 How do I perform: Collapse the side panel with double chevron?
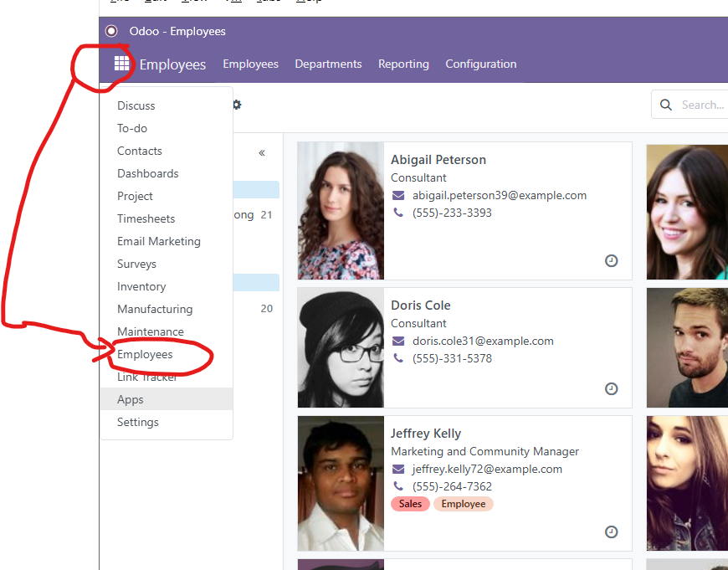(262, 152)
